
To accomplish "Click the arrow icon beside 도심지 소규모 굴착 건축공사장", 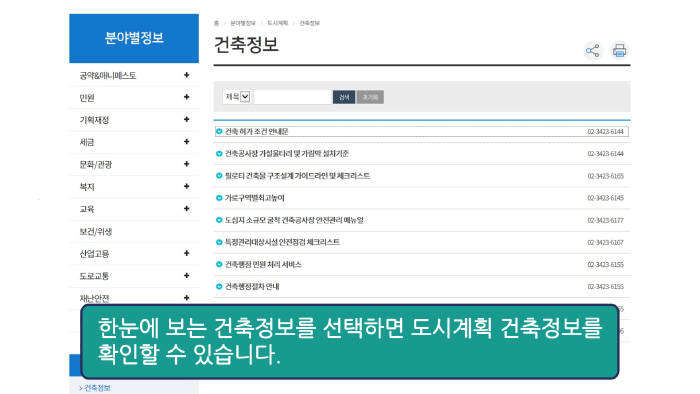I will coord(219,220).
